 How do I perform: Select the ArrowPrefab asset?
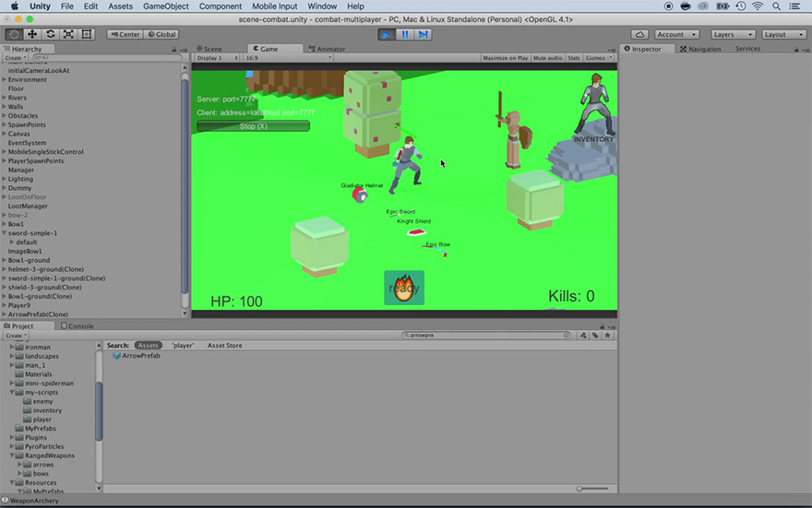tap(137, 355)
